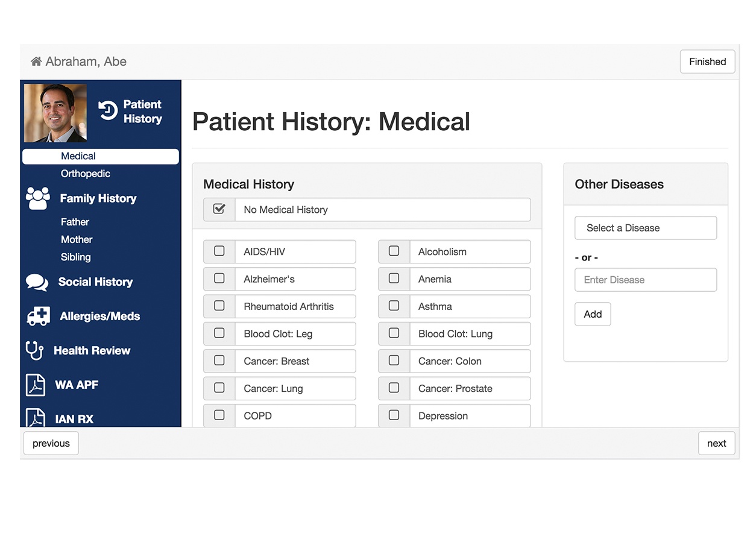Click the No Medical History label
Viewport: 756px width, 539px height.
click(286, 210)
